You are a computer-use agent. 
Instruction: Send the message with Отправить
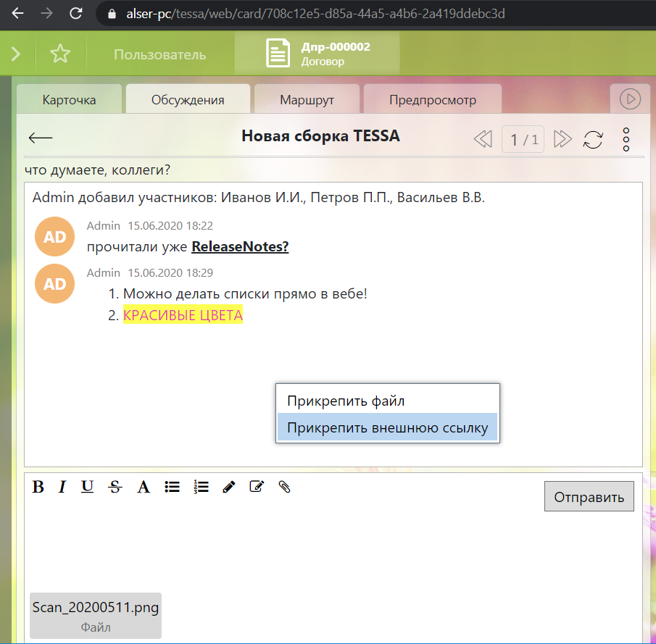[589, 496]
